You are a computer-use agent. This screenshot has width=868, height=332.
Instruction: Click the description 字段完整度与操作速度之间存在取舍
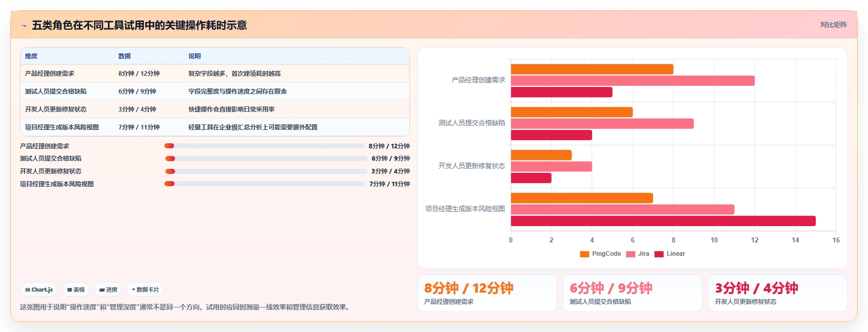pos(237,92)
